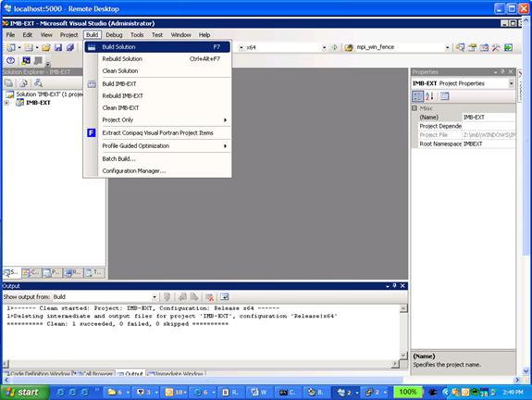The image size is (532, 400).
Task: Click the Output vertical scrollbar down arrow
Action: click(403, 356)
